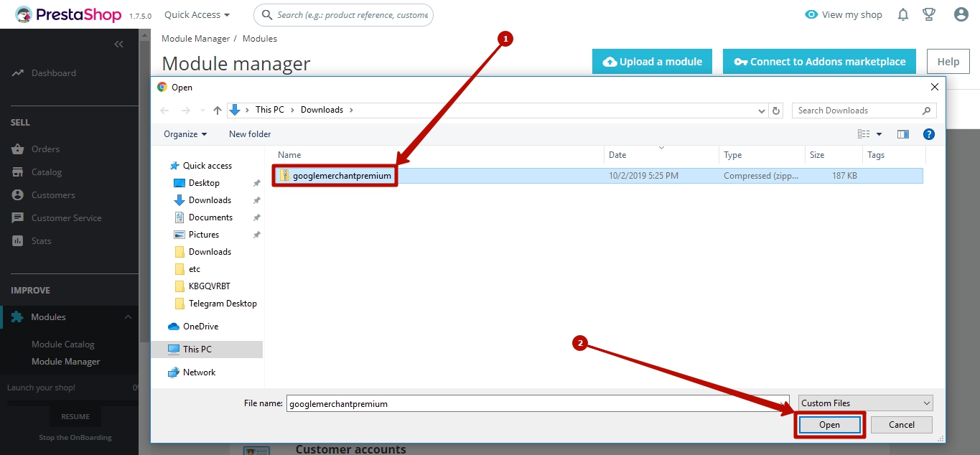Go up one folder level arrow
This screenshot has width=980, height=455.
(218, 111)
